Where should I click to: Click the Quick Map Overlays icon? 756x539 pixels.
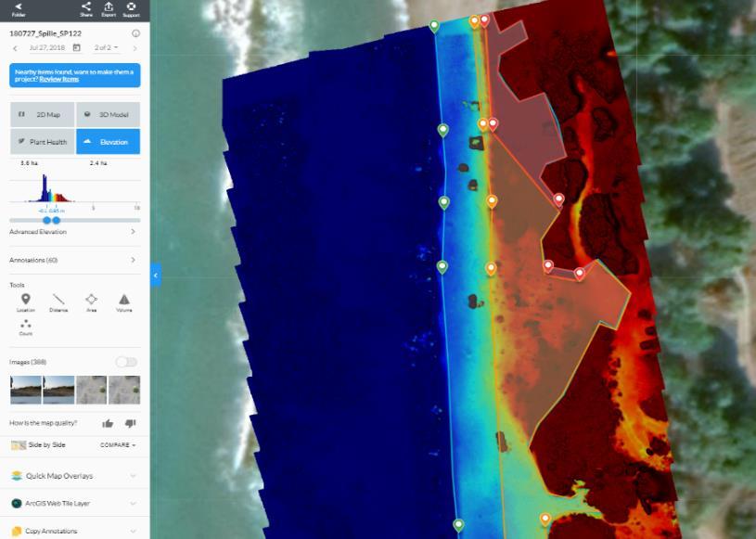(x=17, y=476)
